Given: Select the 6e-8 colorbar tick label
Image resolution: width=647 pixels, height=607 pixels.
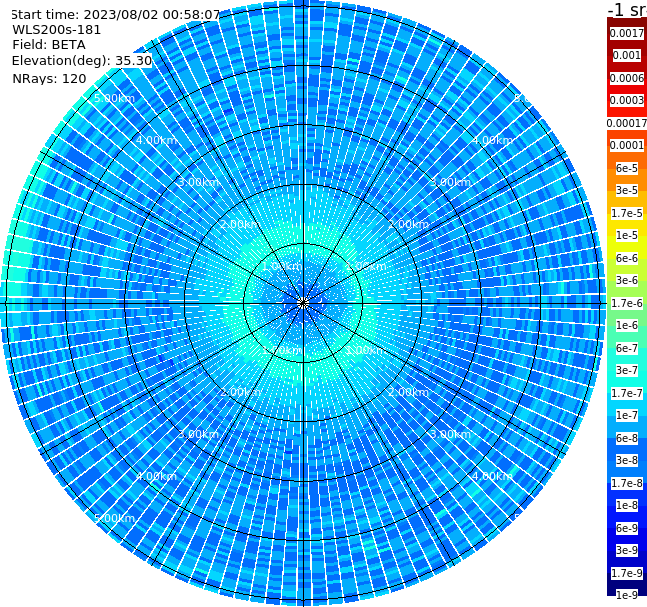Looking at the screenshot, I should 627,438.
